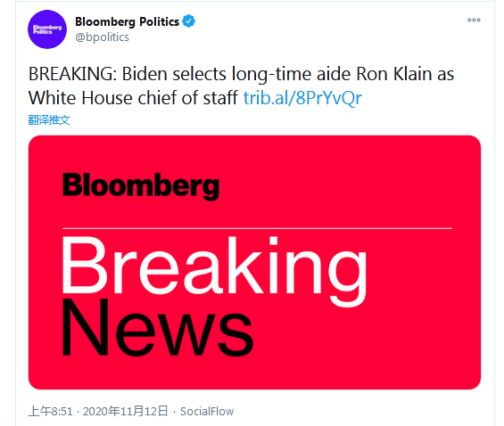Click the 翻译推文 translate tweet link

click(x=49, y=120)
